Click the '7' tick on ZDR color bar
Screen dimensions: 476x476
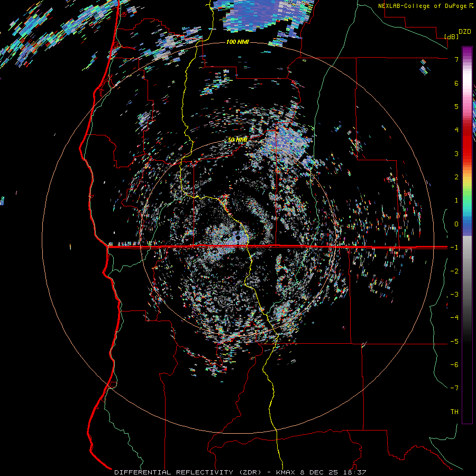coord(456,59)
